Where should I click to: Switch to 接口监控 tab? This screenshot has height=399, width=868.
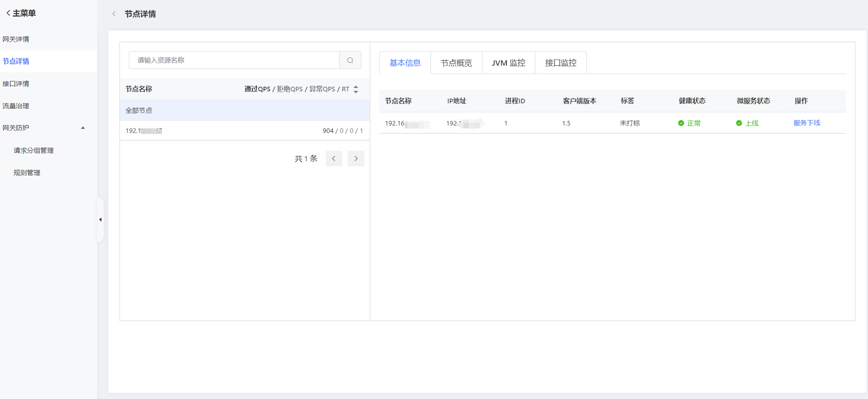(x=561, y=63)
